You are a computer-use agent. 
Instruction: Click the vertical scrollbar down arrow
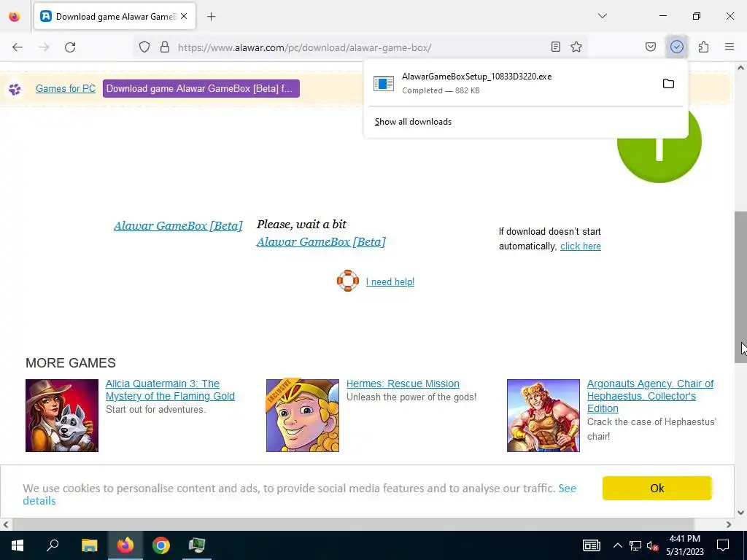point(740,513)
